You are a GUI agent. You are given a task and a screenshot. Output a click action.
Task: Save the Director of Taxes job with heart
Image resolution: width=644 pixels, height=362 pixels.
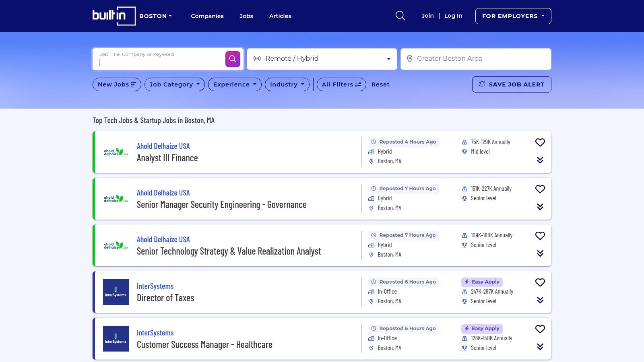[540, 282]
